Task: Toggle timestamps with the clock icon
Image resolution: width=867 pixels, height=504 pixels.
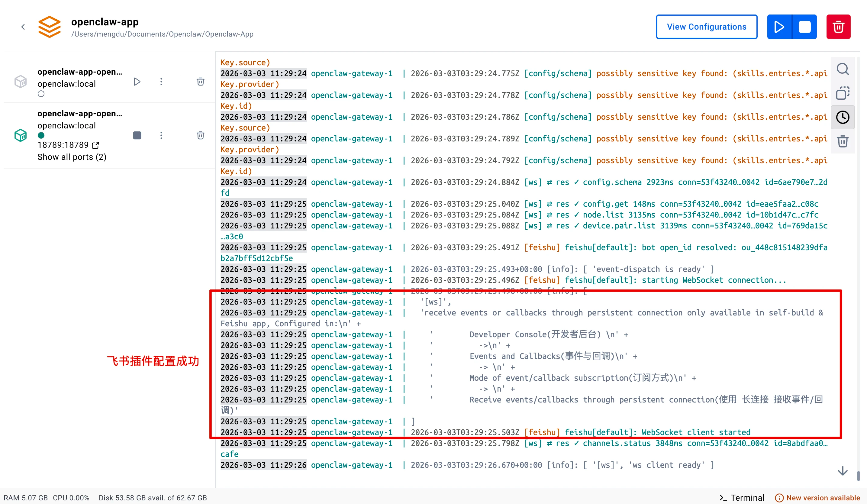Action: click(843, 117)
